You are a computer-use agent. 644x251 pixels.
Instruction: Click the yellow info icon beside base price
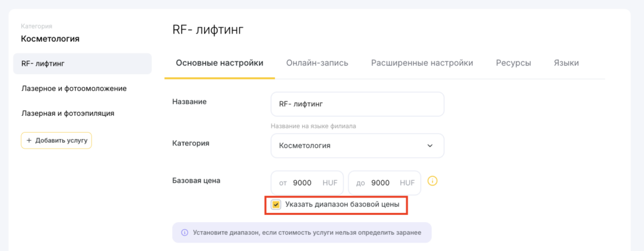click(x=433, y=181)
